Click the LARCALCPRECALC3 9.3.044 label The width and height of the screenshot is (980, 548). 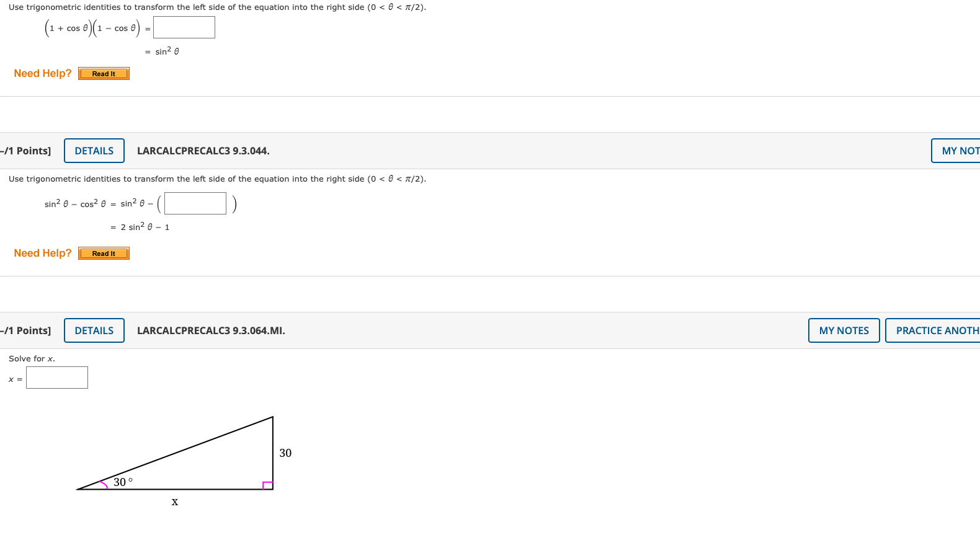(203, 151)
